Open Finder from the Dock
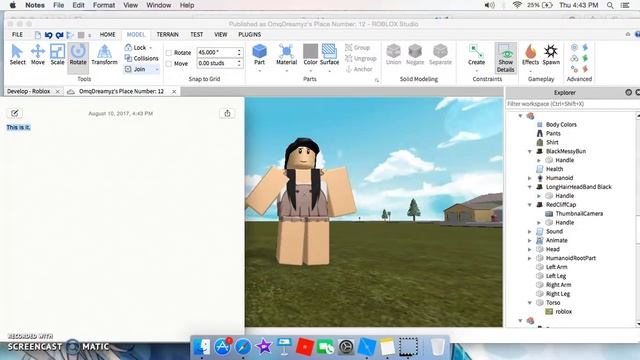Image resolution: width=640 pixels, height=360 pixels. tap(202, 347)
